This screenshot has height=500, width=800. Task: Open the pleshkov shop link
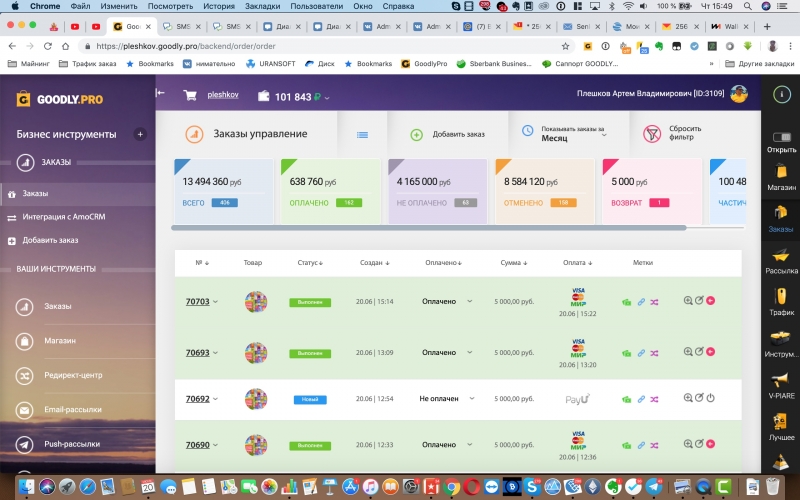click(x=223, y=94)
